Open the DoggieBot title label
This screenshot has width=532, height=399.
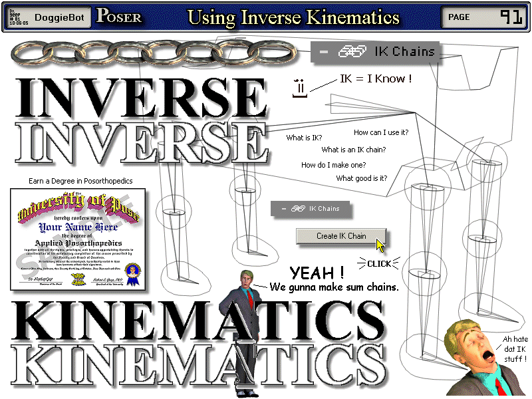[59, 17]
